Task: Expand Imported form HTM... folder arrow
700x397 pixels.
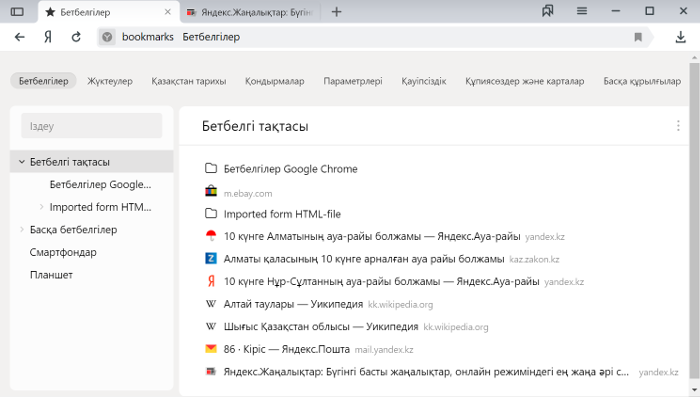Action: pyautogui.click(x=42, y=207)
